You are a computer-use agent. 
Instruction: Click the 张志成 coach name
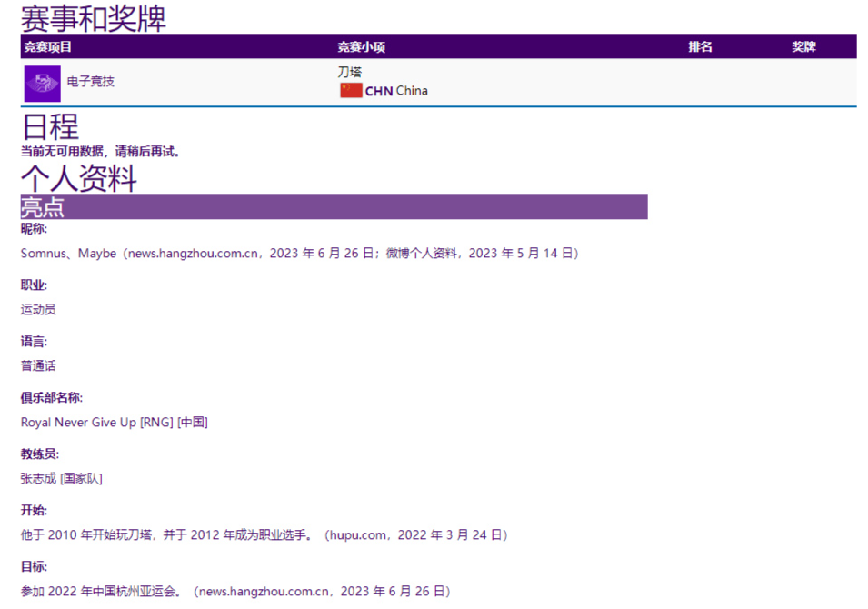[x=62, y=478]
